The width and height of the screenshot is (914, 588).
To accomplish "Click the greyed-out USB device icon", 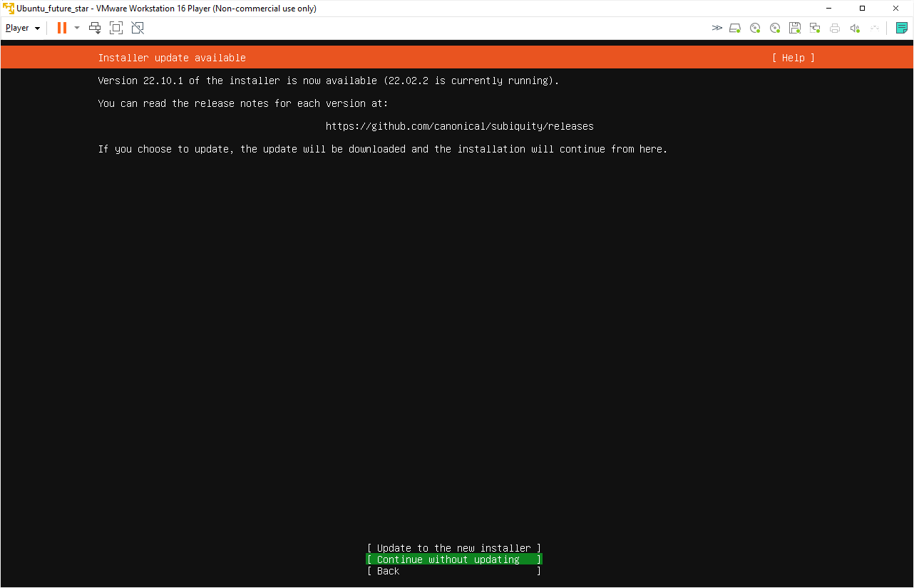I will (875, 28).
